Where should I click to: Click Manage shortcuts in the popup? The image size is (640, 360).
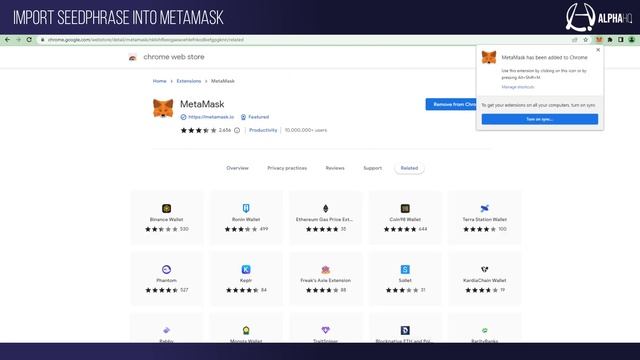coord(518,87)
